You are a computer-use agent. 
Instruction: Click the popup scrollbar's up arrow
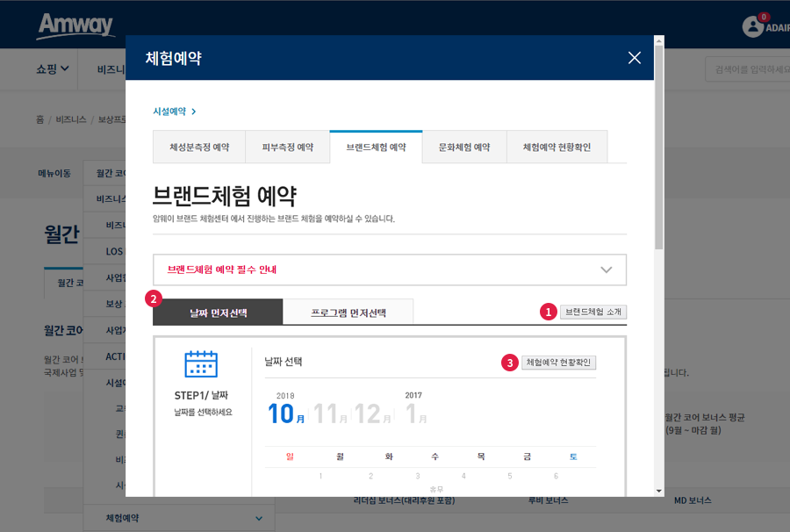click(659, 40)
